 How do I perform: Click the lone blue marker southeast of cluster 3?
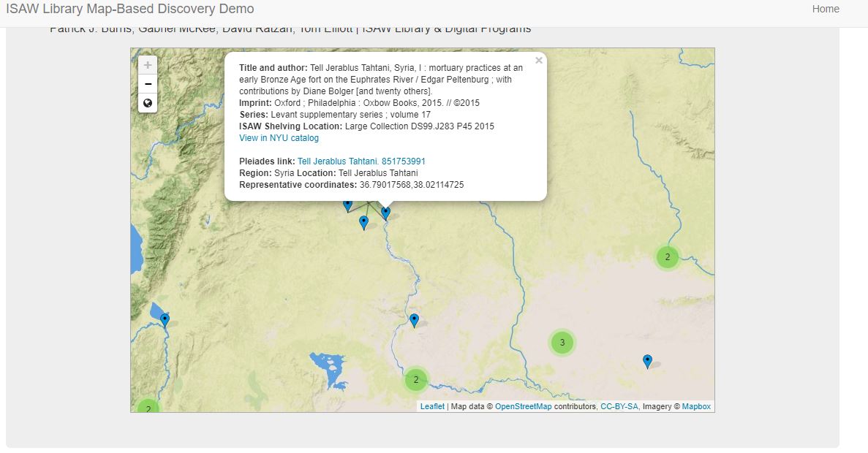(647, 360)
